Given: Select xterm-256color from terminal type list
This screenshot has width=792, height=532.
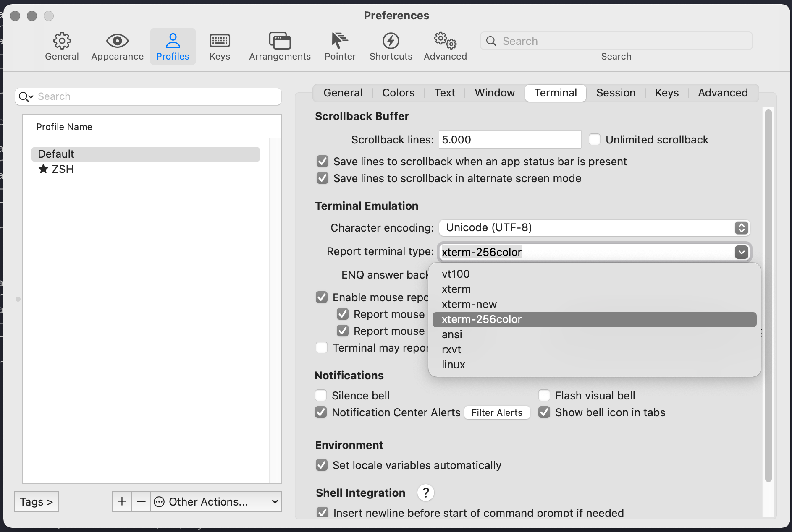Looking at the screenshot, I should [x=481, y=319].
